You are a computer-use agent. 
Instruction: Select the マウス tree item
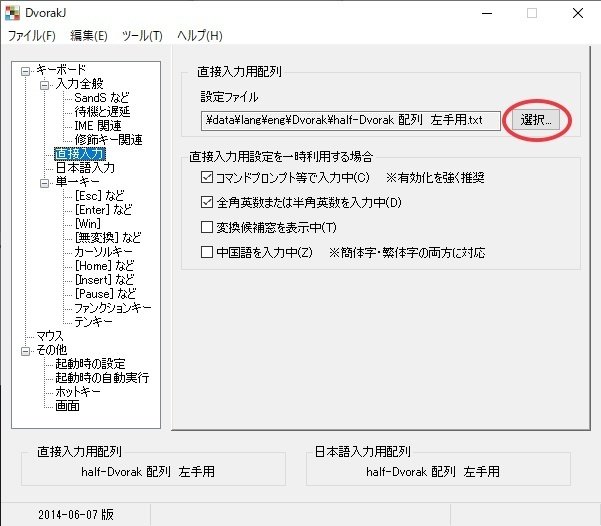50,336
